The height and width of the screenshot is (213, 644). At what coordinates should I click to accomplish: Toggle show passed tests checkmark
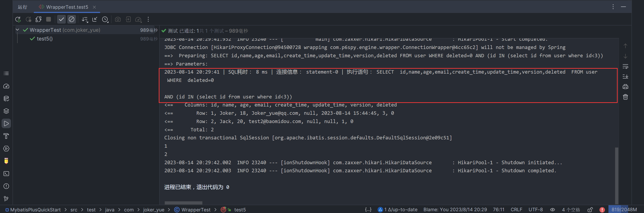[x=61, y=19]
